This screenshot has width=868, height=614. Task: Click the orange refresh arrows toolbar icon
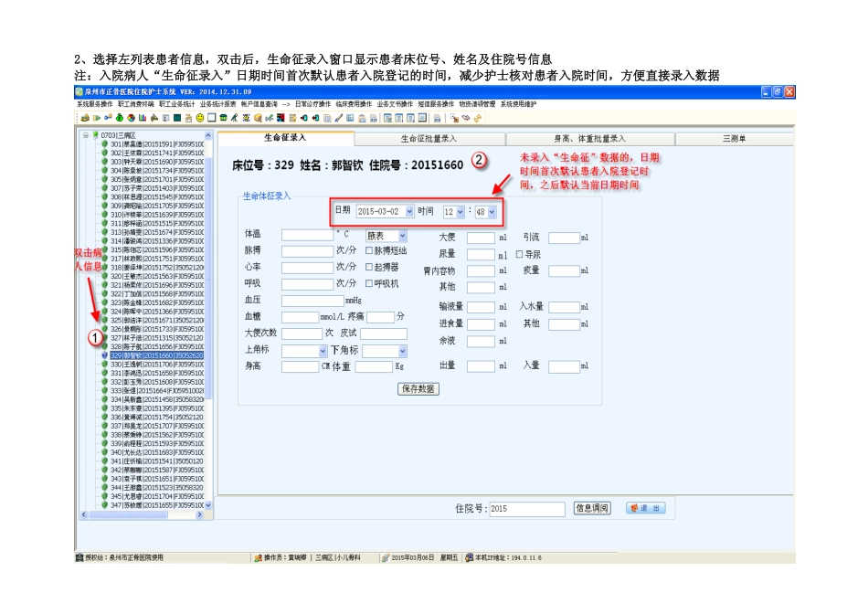[x=477, y=118]
